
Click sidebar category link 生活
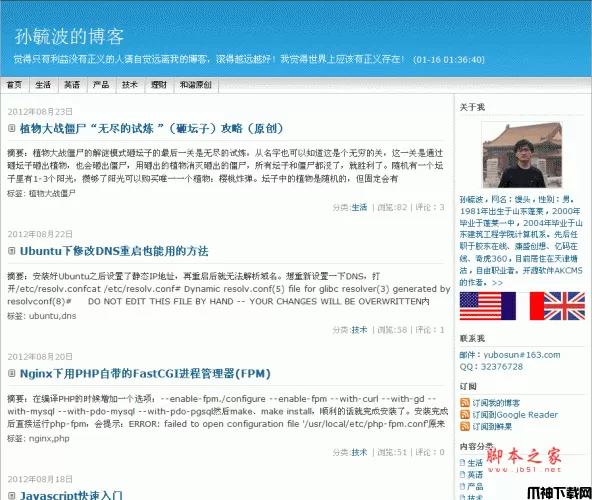pos(475,463)
